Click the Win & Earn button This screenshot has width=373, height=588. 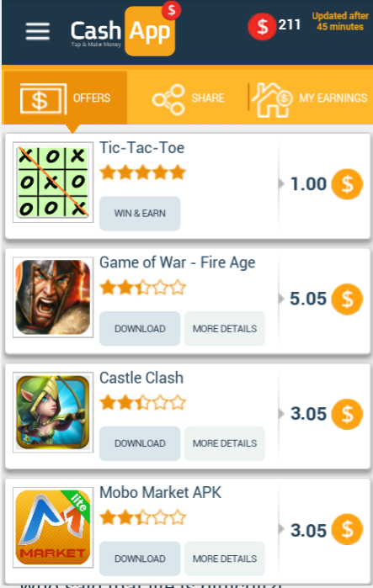[x=140, y=214]
